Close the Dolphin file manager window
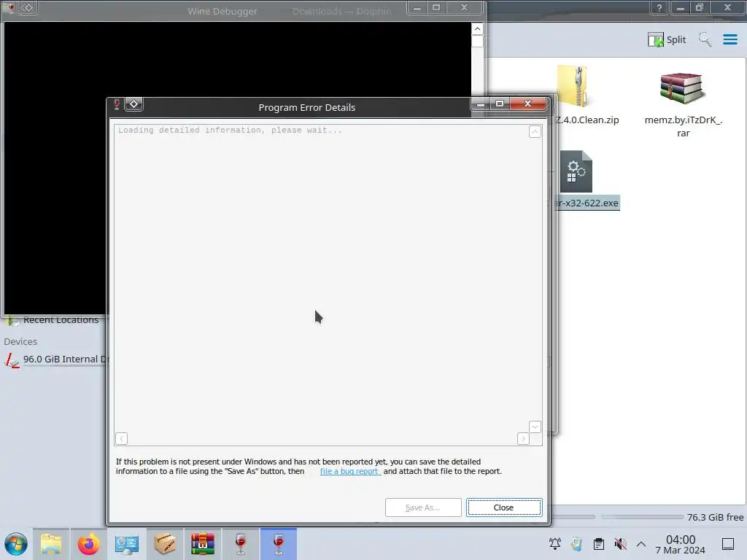The width and height of the screenshot is (747, 560). tap(727, 7)
